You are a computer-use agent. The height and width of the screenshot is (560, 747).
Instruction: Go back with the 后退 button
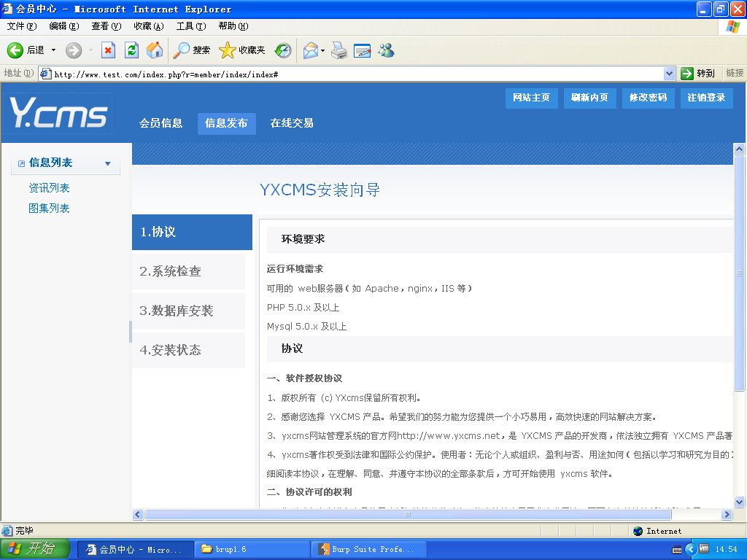click(x=26, y=50)
